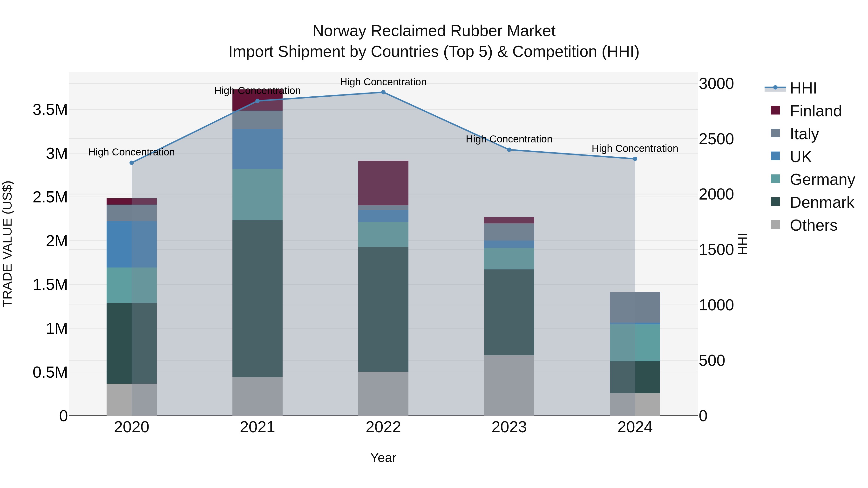Image resolution: width=868 pixels, height=488 pixels.
Task: Select the 2024 Germany bar segment
Action: click(x=635, y=343)
